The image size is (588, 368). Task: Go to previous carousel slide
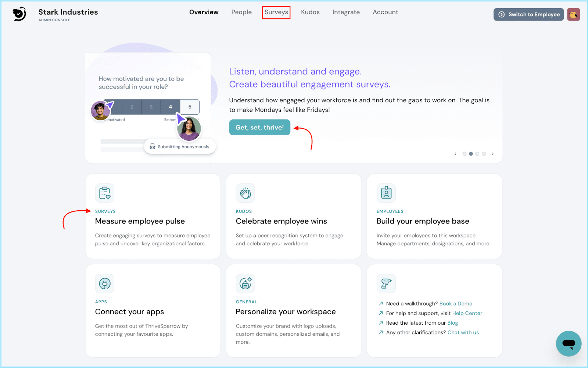(x=455, y=154)
